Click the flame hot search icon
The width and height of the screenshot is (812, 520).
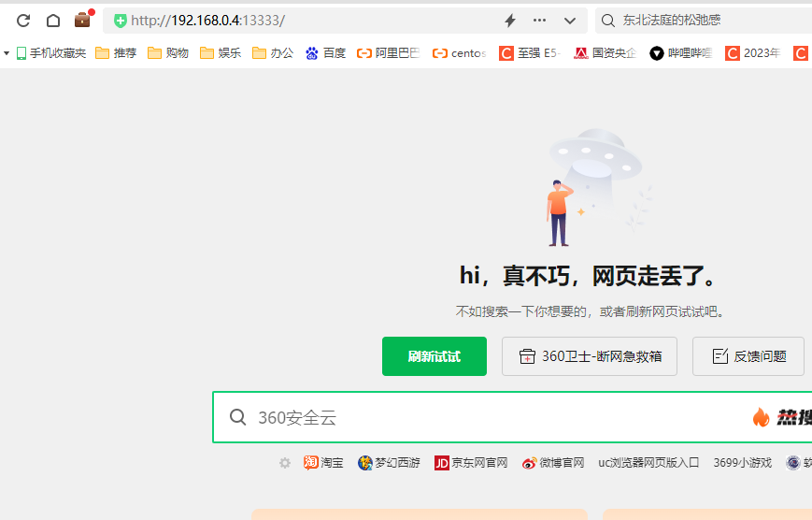click(x=761, y=417)
